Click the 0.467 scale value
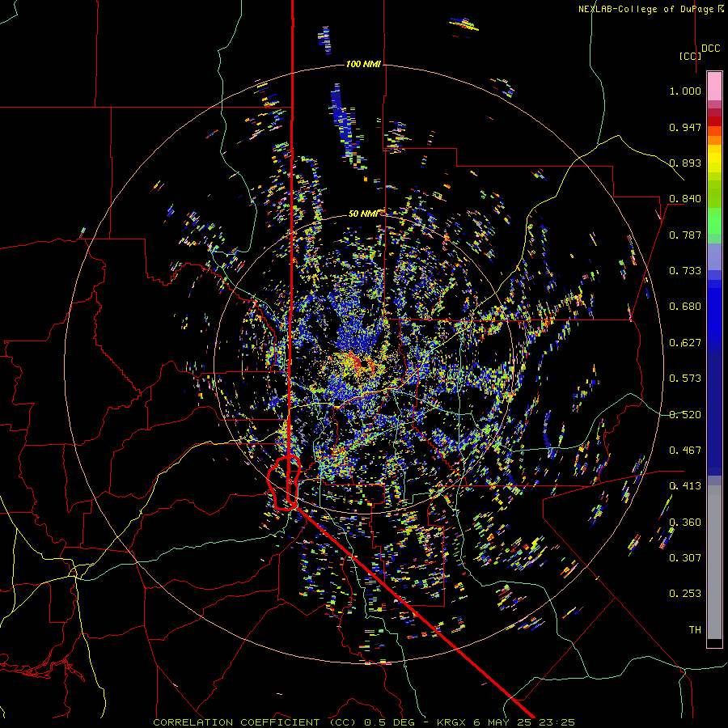This screenshot has height=728, width=728. click(x=685, y=451)
